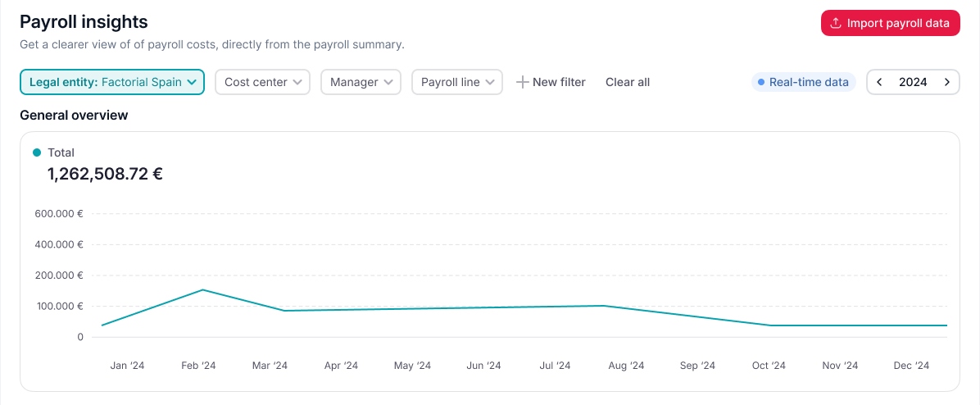980x405 pixels.
Task: Click the Import payroll data button
Action: click(890, 23)
